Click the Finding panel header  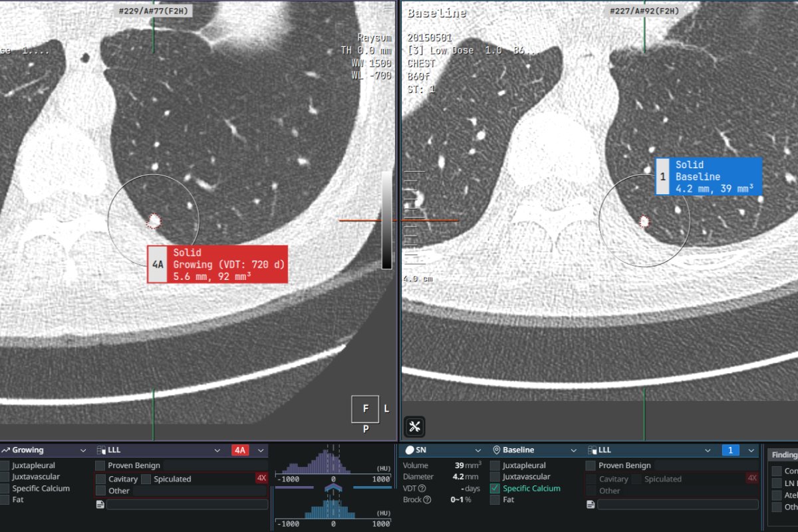[783, 455]
